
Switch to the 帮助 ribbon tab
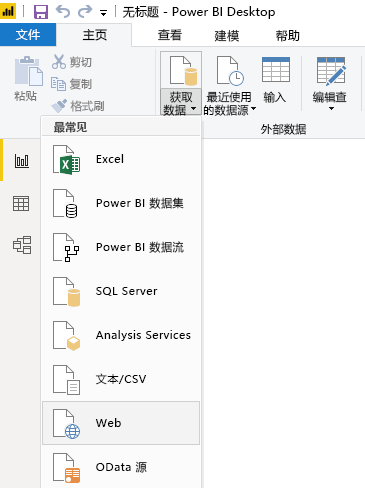[287, 35]
